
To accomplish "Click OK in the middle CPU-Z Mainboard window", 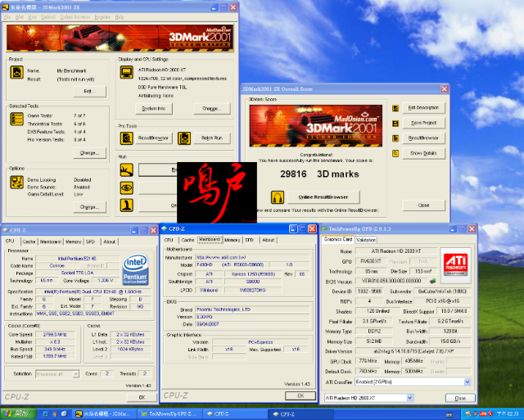I will click(x=300, y=395).
